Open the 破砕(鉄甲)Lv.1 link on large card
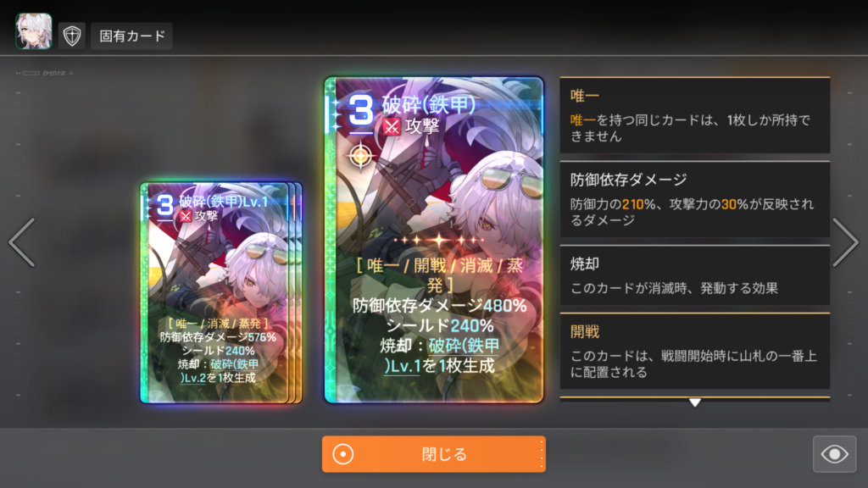 point(442,356)
